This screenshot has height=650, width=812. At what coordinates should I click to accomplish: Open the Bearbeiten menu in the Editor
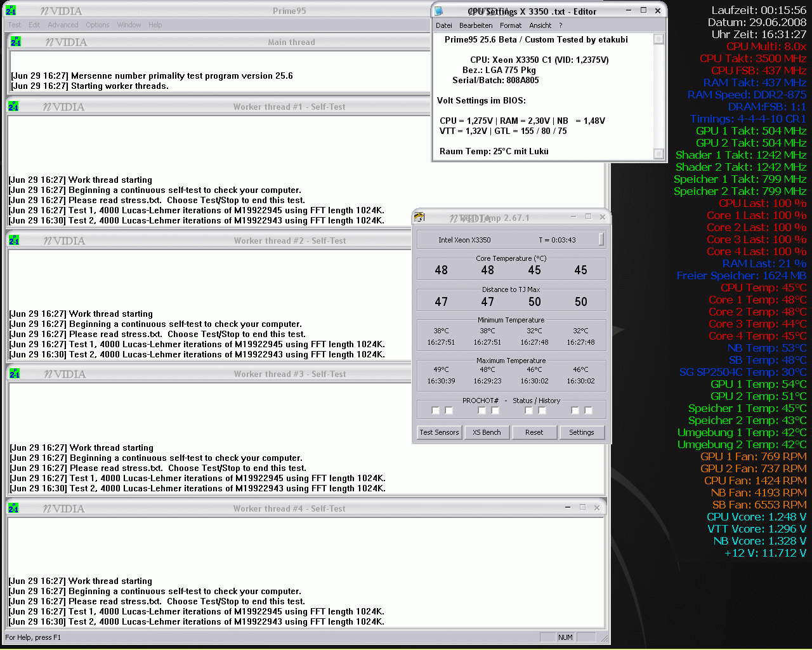click(x=476, y=25)
